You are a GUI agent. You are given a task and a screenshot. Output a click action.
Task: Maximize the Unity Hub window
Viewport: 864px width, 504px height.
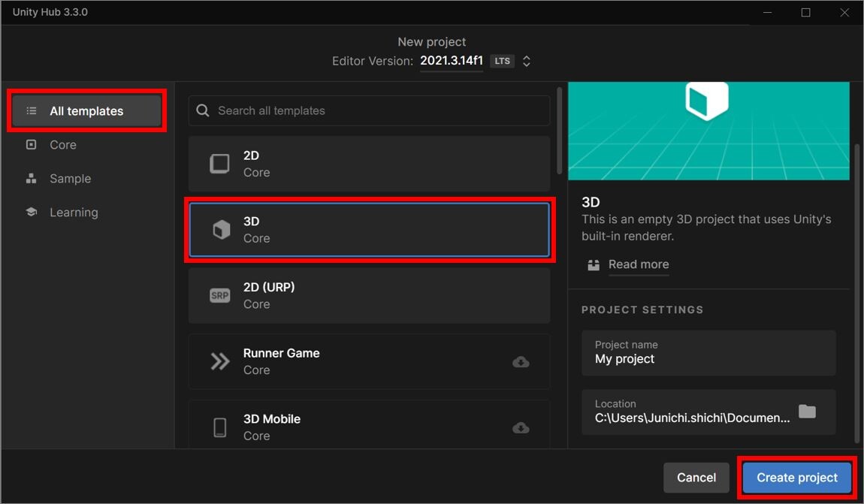(x=805, y=12)
